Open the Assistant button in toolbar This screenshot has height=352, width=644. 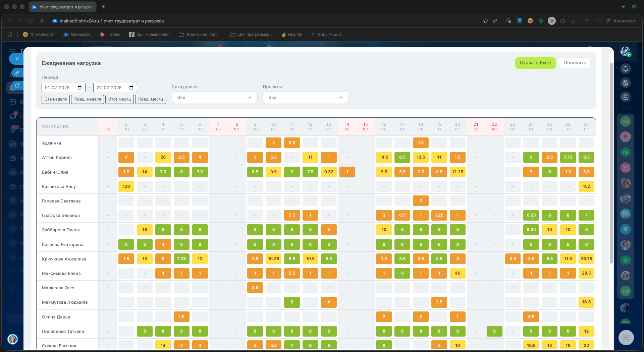click(621, 21)
